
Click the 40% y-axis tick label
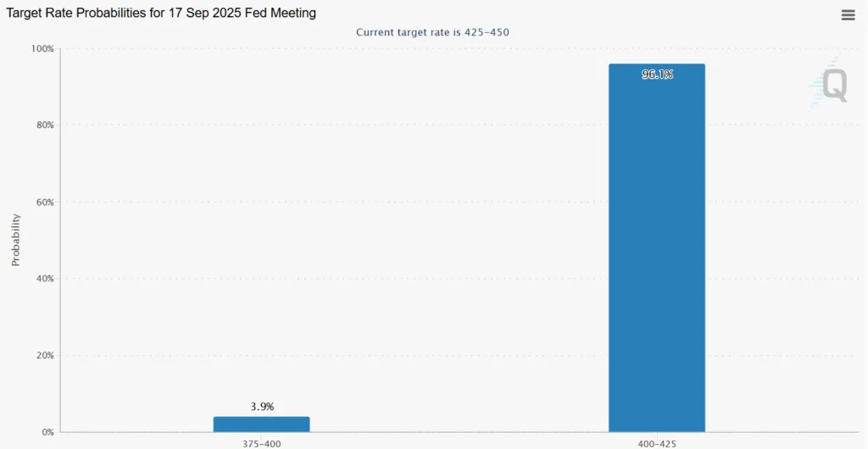click(x=44, y=279)
